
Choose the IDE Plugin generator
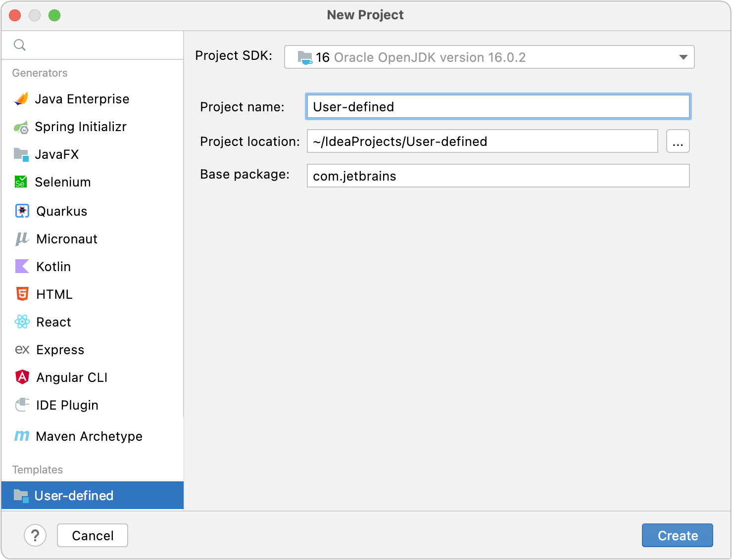(x=93, y=405)
